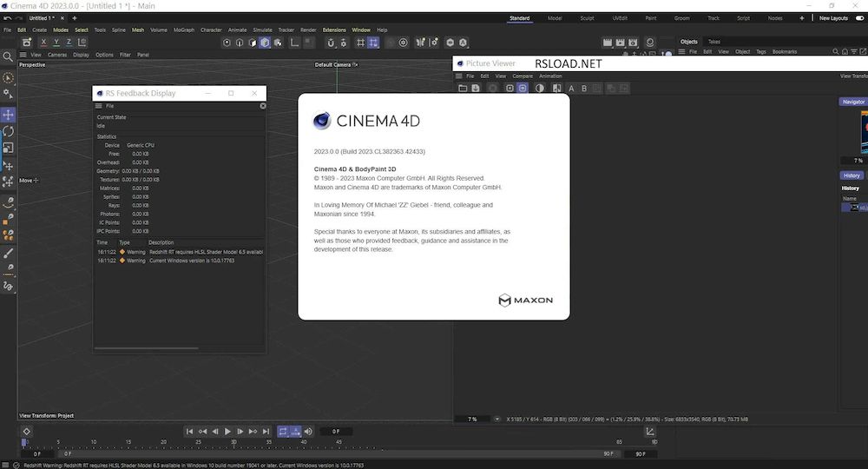868x469 pixels.
Task: Add new project tab plus icon
Action: 74,18
